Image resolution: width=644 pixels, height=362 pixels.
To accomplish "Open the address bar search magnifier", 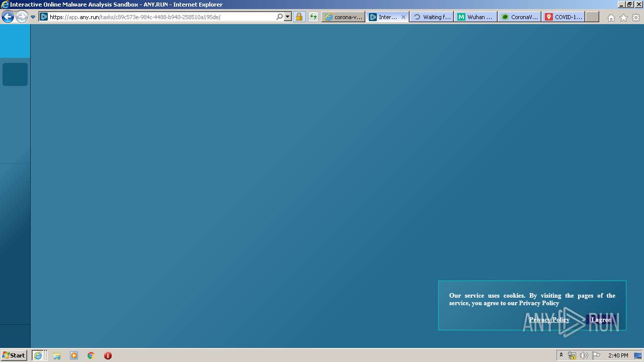I will [279, 17].
